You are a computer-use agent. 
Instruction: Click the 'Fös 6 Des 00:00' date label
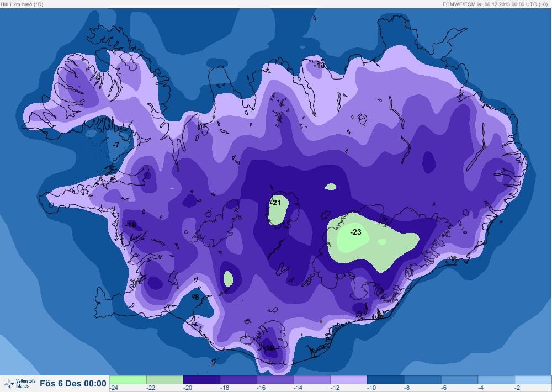pos(73,384)
